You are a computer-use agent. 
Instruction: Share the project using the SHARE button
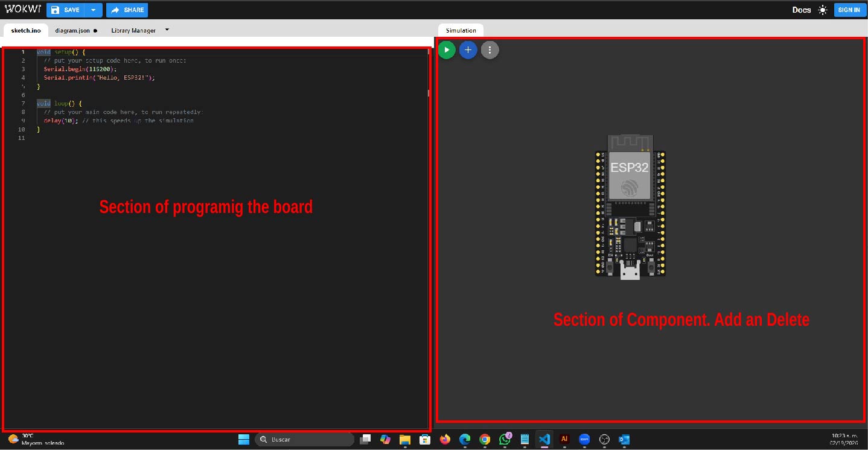[127, 10]
